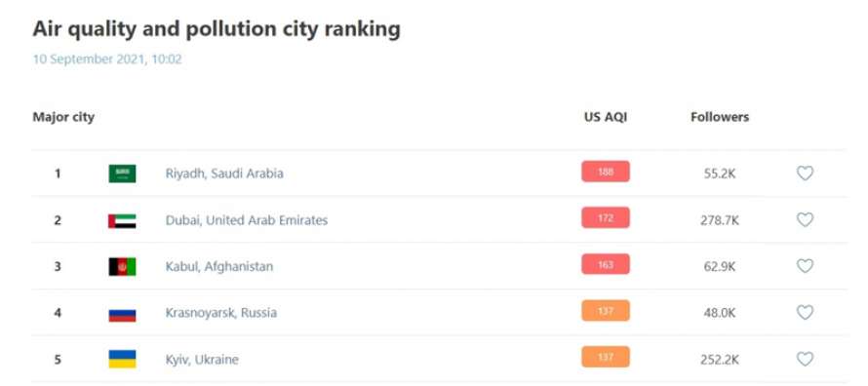Click the Followers column header

tap(720, 117)
